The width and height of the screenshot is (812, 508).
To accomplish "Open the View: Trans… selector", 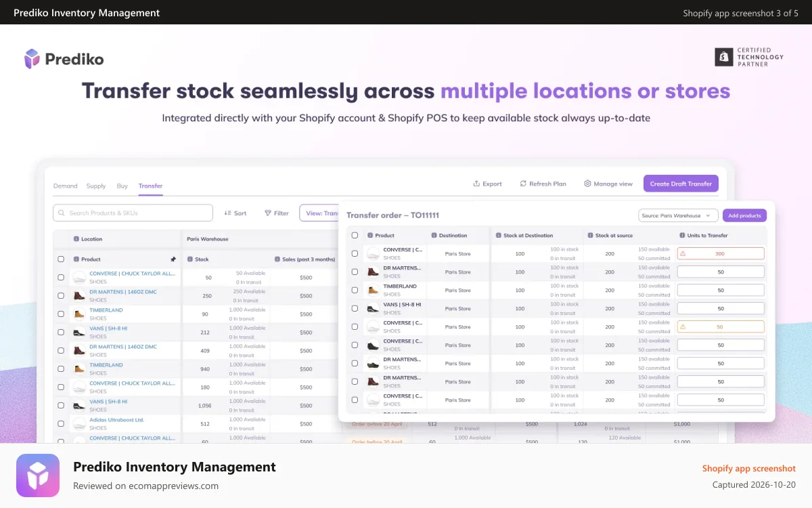I will click(x=319, y=213).
